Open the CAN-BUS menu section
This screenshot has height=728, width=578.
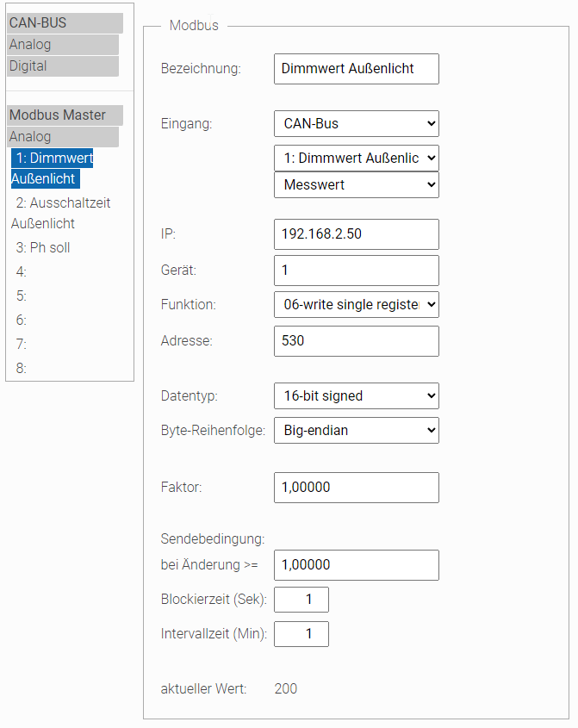pyautogui.click(x=65, y=23)
